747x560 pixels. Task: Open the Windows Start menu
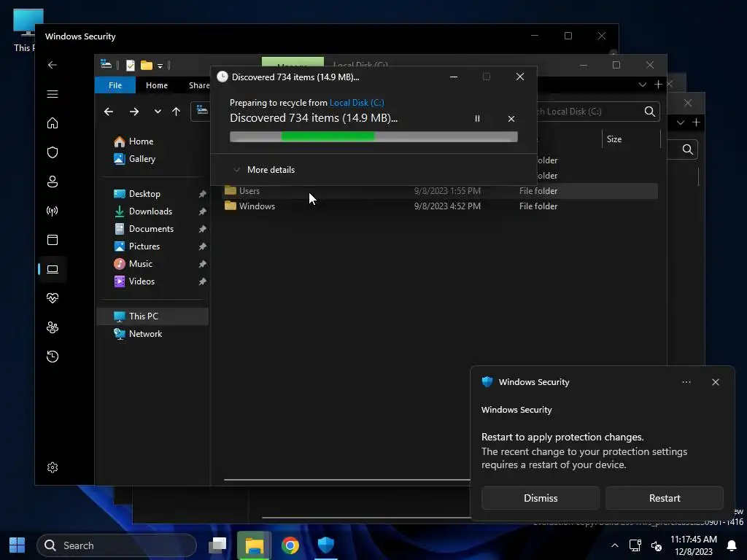click(18, 545)
